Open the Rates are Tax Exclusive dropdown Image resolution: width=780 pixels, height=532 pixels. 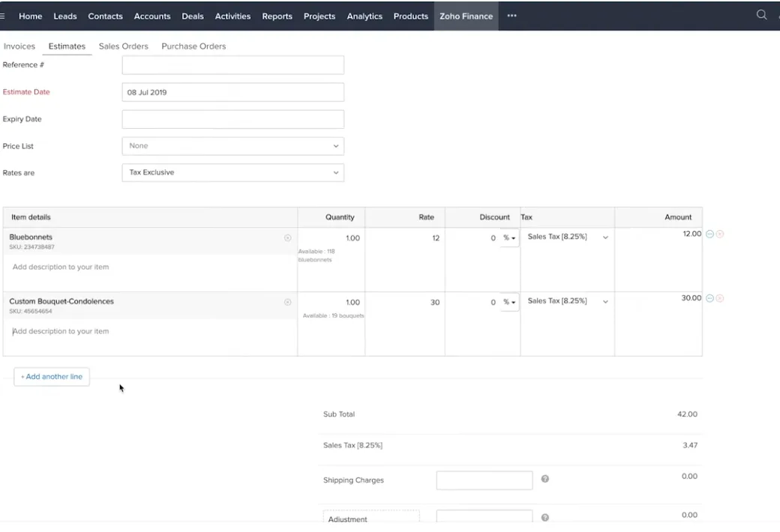pyautogui.click(x=232, y=173)
